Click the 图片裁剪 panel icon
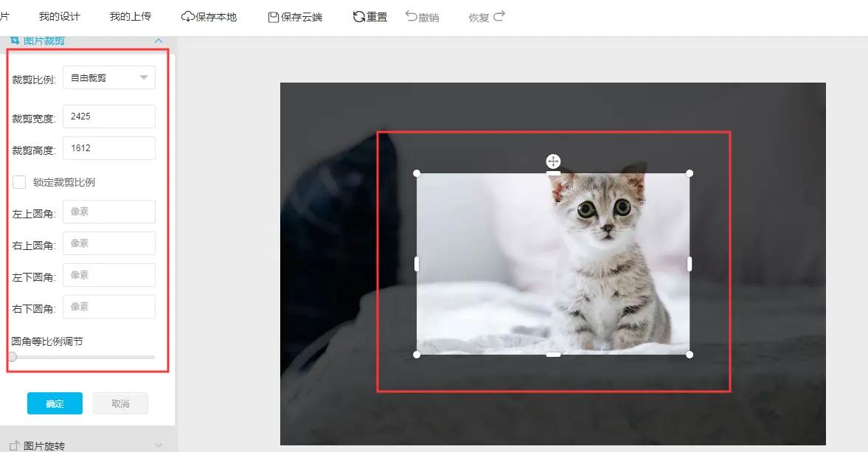This screenshot has width=868, height=452. pyautogui.click(x=15, y=41)
